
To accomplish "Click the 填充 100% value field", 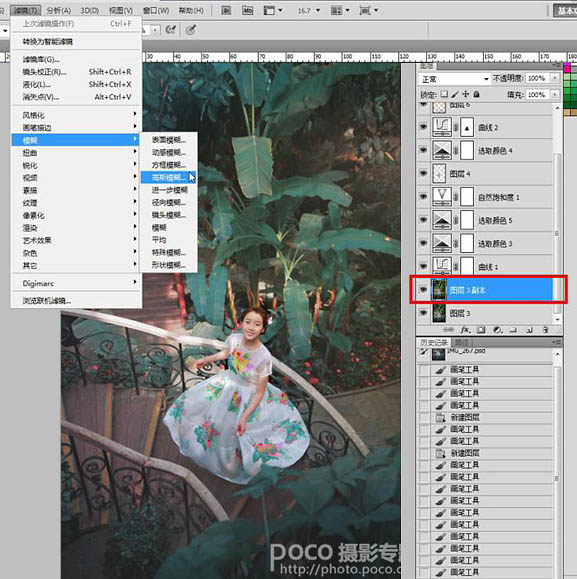I will coord(537,95).
